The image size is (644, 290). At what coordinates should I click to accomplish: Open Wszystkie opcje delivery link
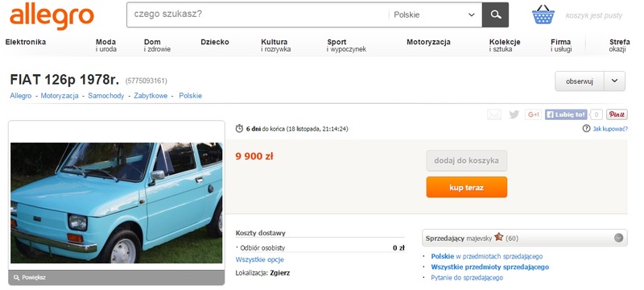click(x=259, y=259)
